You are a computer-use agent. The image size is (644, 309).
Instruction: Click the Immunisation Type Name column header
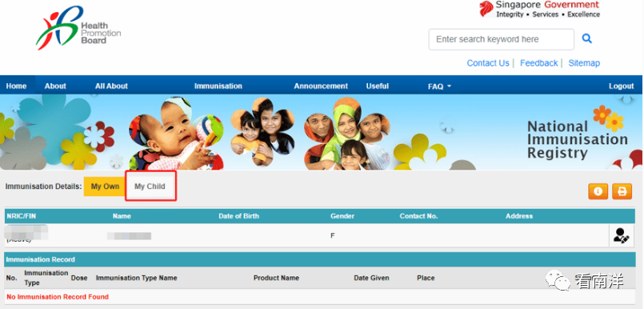pyautogui.click(x=136, y=278)
